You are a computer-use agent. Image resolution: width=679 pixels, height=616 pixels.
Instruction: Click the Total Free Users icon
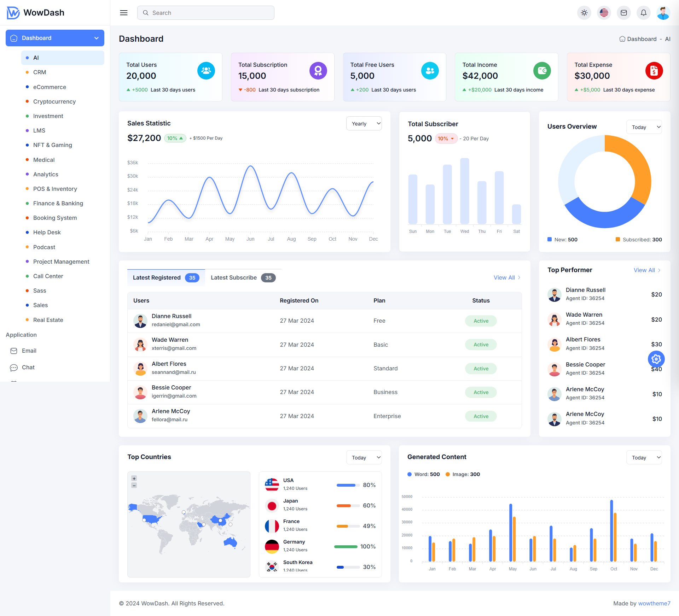[x=430, y=71]
